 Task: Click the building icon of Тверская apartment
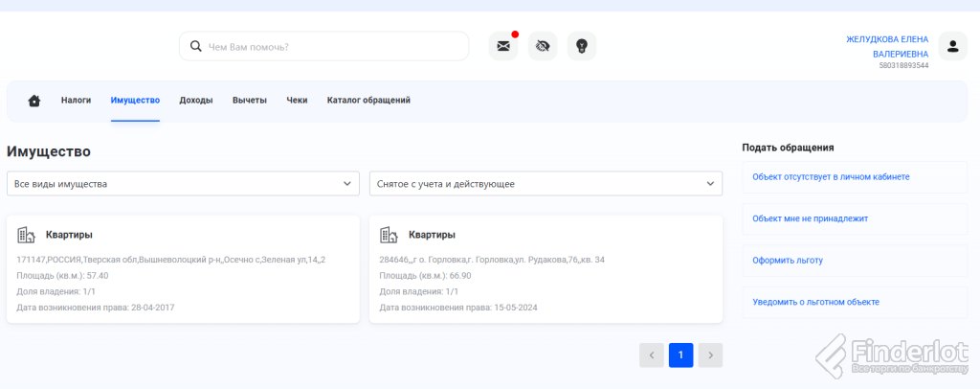coord(26,235)
